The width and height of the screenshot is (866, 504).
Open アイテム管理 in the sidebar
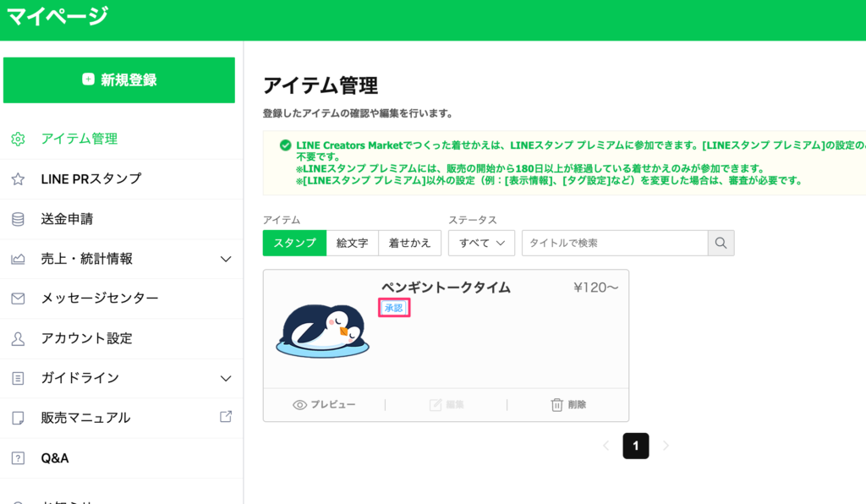coord(79,140)
